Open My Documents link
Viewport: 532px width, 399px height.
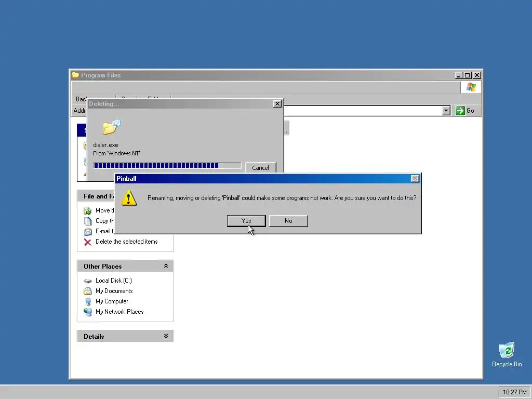114,291
